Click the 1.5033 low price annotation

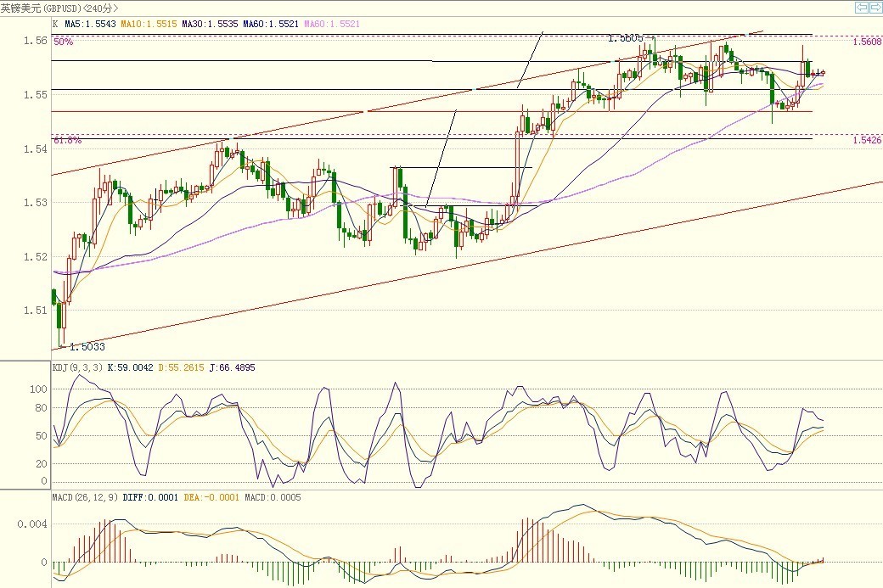point(87,347)
